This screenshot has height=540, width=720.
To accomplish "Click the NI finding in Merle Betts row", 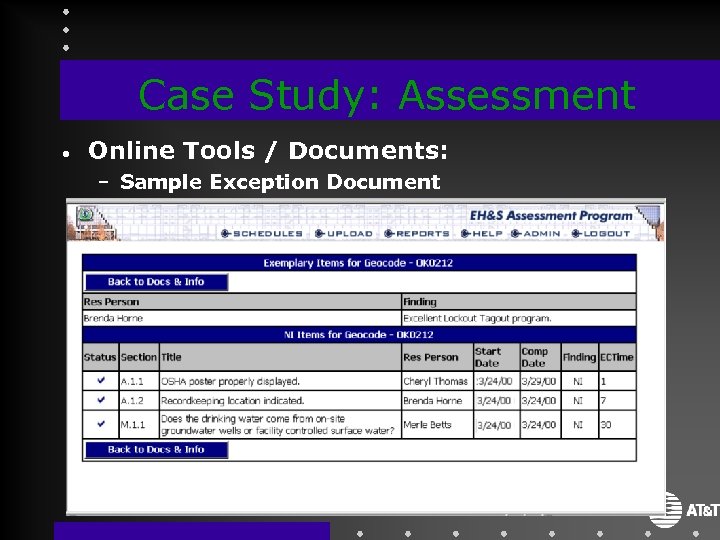I will 578,425.
